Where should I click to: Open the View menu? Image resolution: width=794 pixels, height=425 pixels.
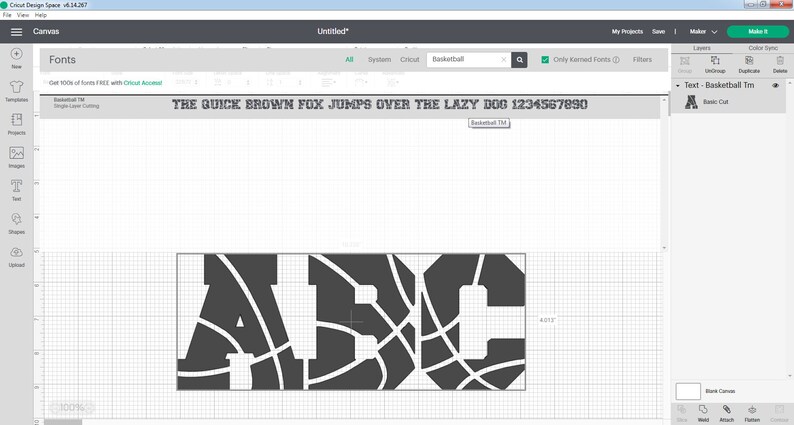point(23,15)
